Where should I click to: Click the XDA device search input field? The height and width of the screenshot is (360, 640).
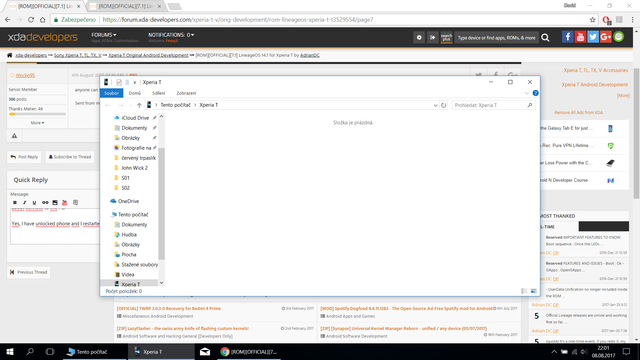[x=496, y=38]
